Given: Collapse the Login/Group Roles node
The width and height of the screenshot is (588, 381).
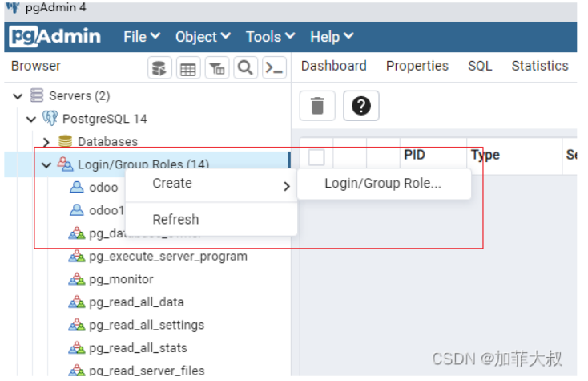Looking at the screenshot, I should pyautogui.click(x=46, y=164).
